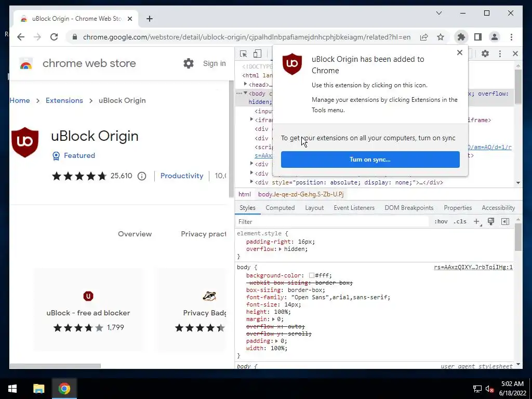
Task: Open the Extensions puzzle-piece menu
Action: [x=461, y=37]
